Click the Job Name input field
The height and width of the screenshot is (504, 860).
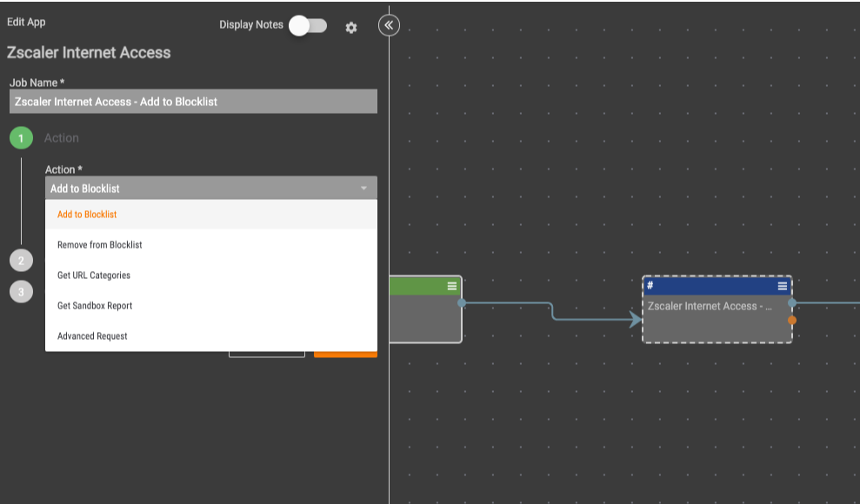(193, 102)
